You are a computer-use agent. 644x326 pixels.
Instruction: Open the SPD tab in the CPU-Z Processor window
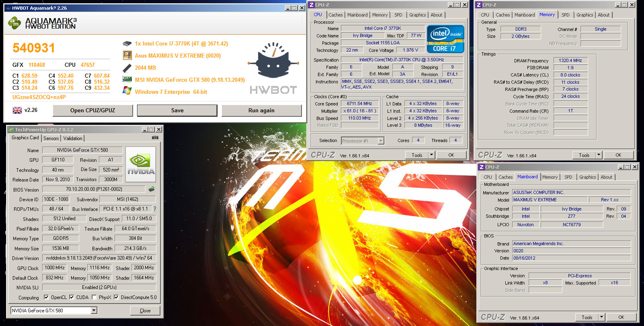[x=398, y=15]
